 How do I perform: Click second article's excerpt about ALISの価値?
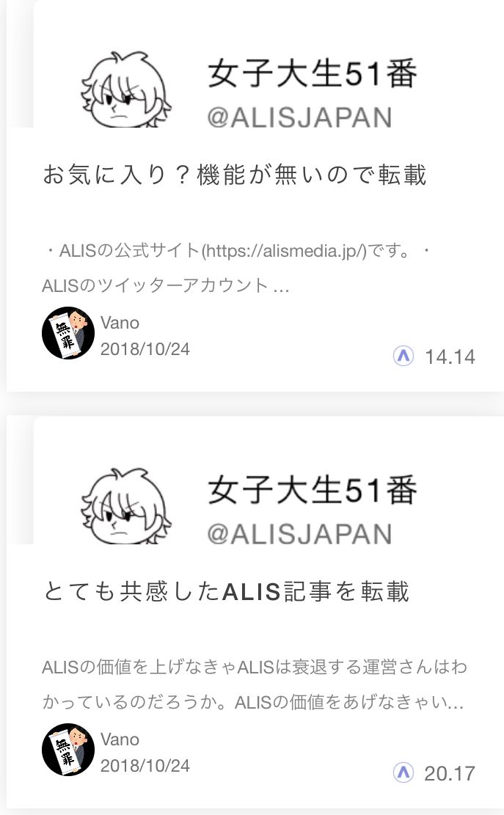[254, 684]
